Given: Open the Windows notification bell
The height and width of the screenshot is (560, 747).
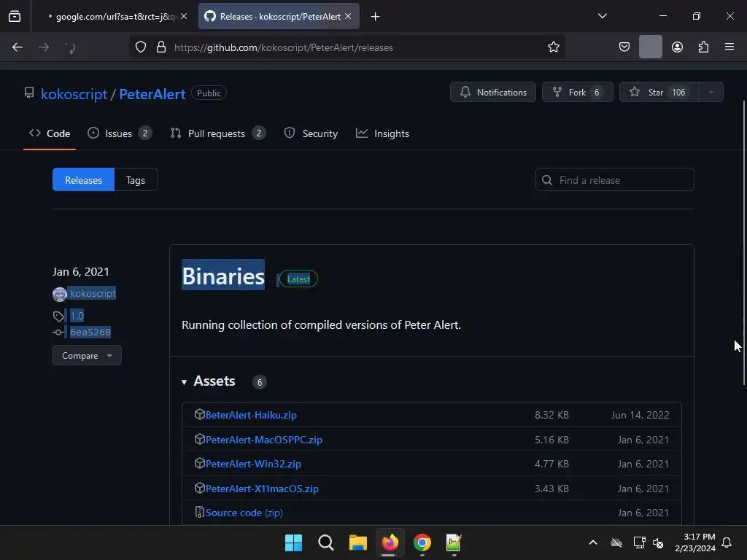Looking at the screenshot, I should (x=727, y=542).
